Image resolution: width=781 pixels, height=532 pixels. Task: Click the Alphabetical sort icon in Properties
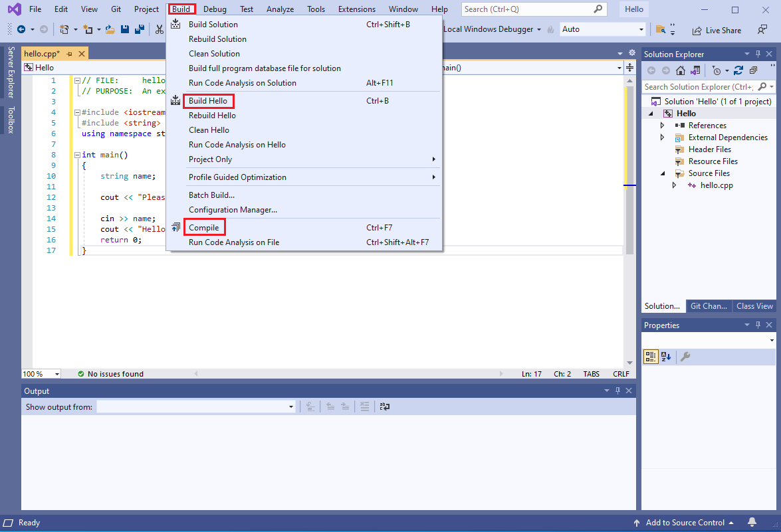point(666,356)
